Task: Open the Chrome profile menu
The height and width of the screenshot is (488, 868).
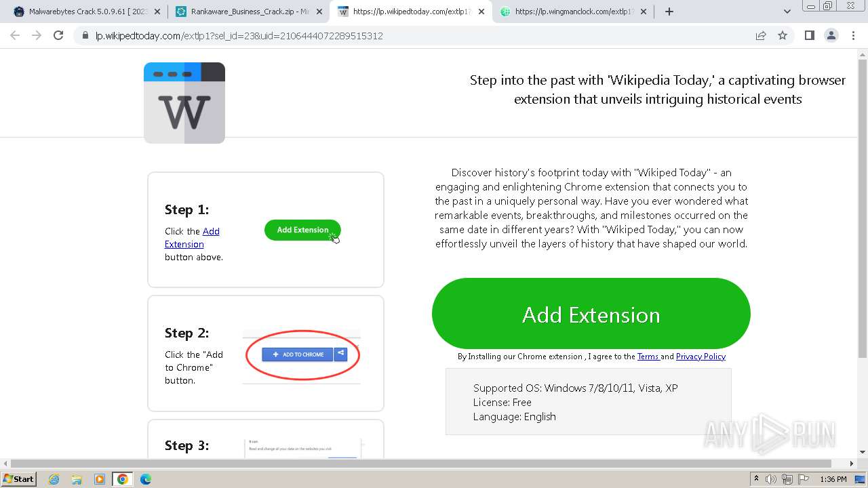Action: click(x=831, y=35)
